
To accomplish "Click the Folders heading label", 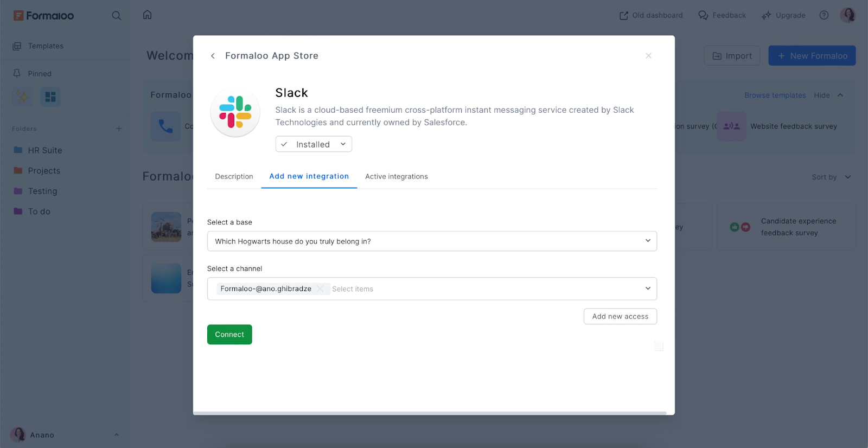I will pos(24,129).
